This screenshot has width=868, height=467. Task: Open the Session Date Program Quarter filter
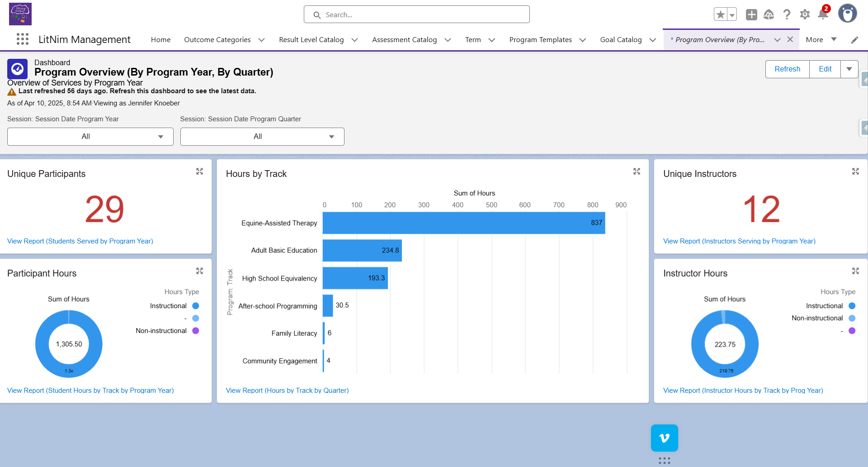pos(262,136)
